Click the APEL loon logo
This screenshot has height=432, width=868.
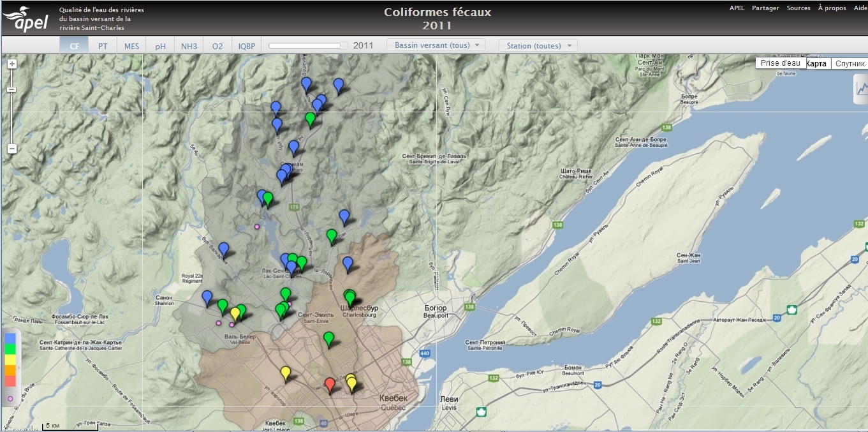tap(26, 19)
